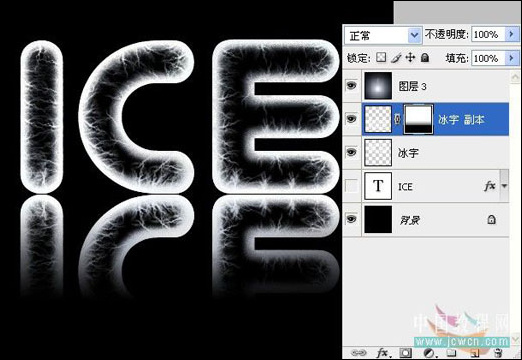Hide 图层 3 by clicking its eye
The image size is (522, 360).
(x=351, y=86)
